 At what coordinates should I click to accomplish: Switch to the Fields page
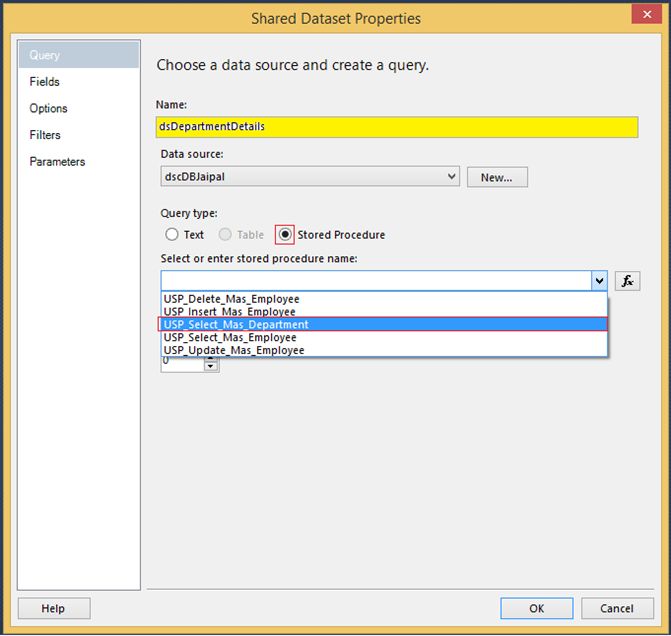pyautogui.click(x=45, y=82)
